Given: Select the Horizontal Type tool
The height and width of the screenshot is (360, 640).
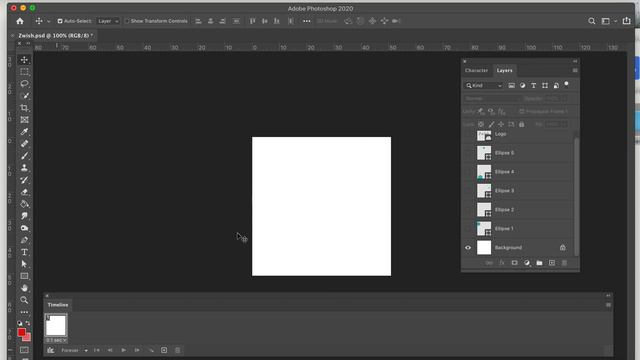Looking at the screenshot, I should pyautogui.click(x=24, y=252).
